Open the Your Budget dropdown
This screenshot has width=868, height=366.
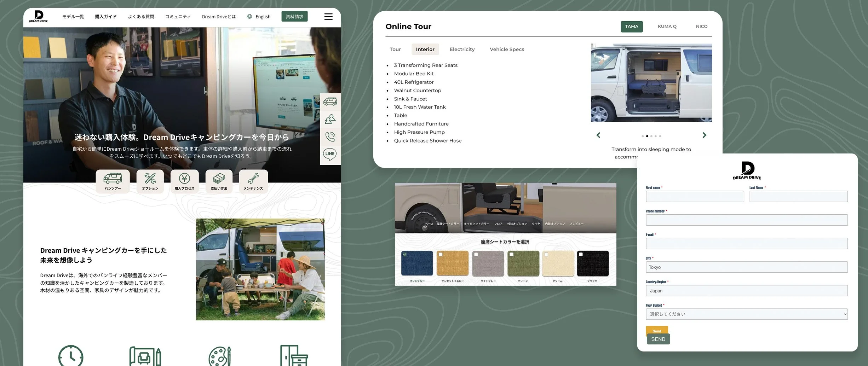pyautogui.click(x=747, y=314)
